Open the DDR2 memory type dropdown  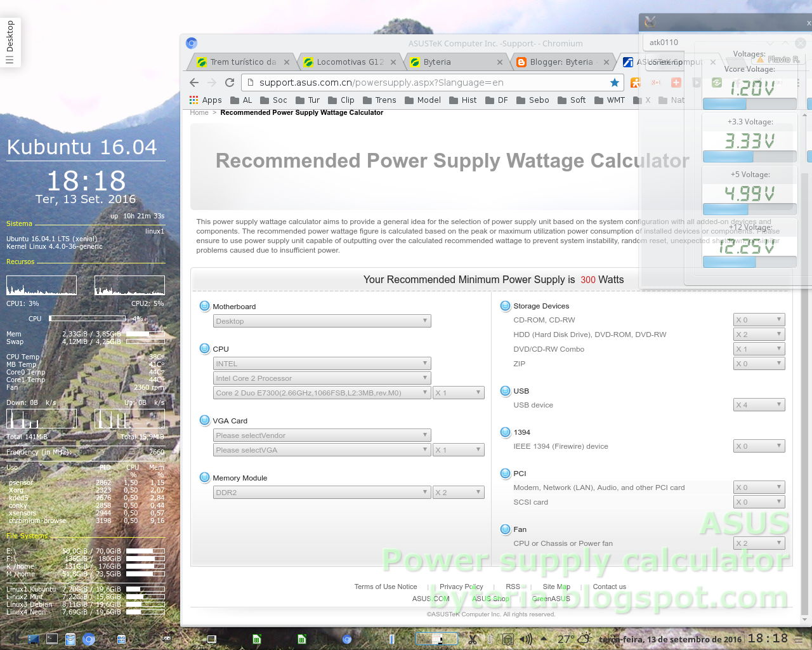pos(322,493)
